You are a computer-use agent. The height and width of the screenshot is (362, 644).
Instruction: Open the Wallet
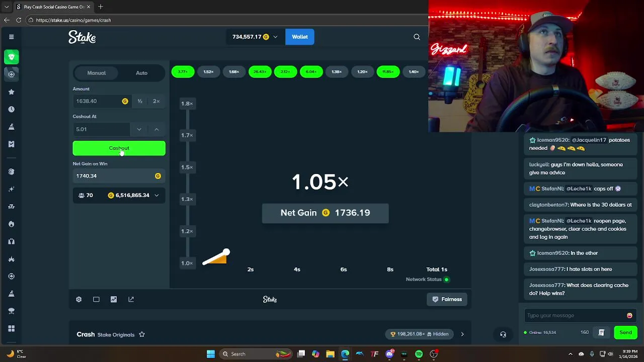click(300, 37)
